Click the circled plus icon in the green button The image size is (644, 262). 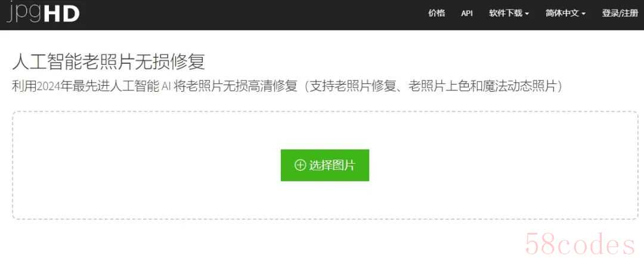point(300,165)
